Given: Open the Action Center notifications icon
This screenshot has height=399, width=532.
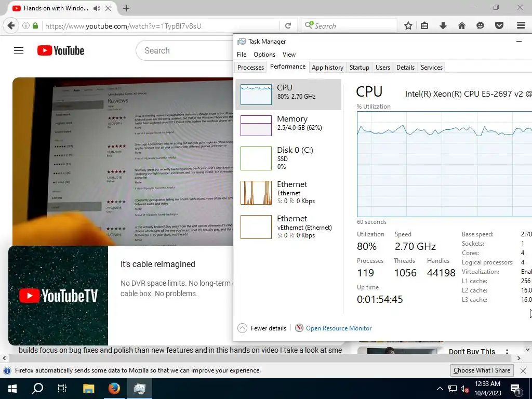Looking at the screenshot, I should point(516,389).
